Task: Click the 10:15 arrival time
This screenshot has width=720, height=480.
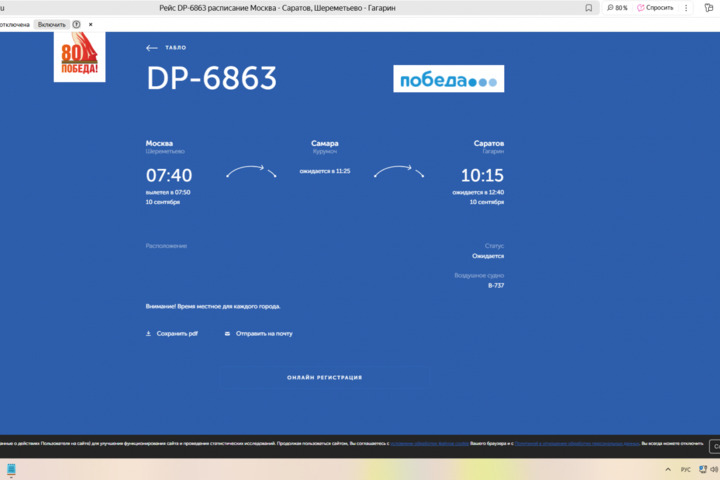Action: (482, 175)
